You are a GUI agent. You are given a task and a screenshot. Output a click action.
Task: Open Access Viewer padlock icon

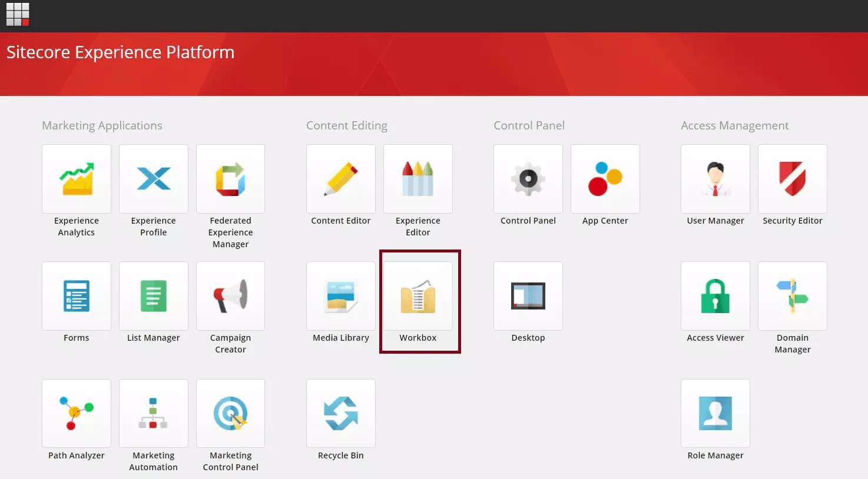tap(715, 296)
